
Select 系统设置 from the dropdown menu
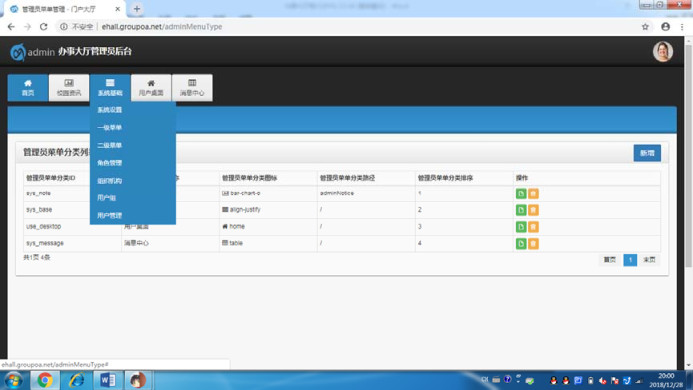pos(110,110)
